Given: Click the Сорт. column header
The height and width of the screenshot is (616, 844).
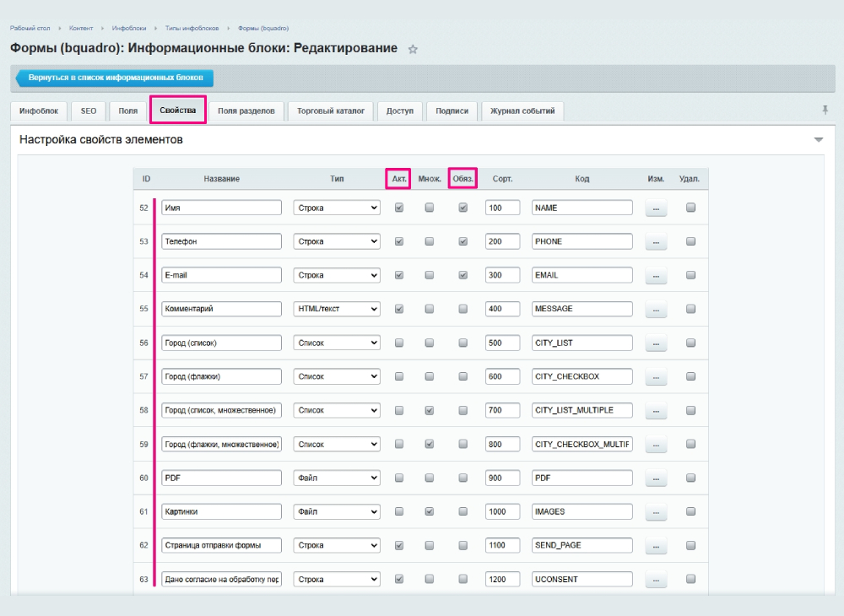Looking at the screenshot, I should pyautogui.click(x=502, y=179).
